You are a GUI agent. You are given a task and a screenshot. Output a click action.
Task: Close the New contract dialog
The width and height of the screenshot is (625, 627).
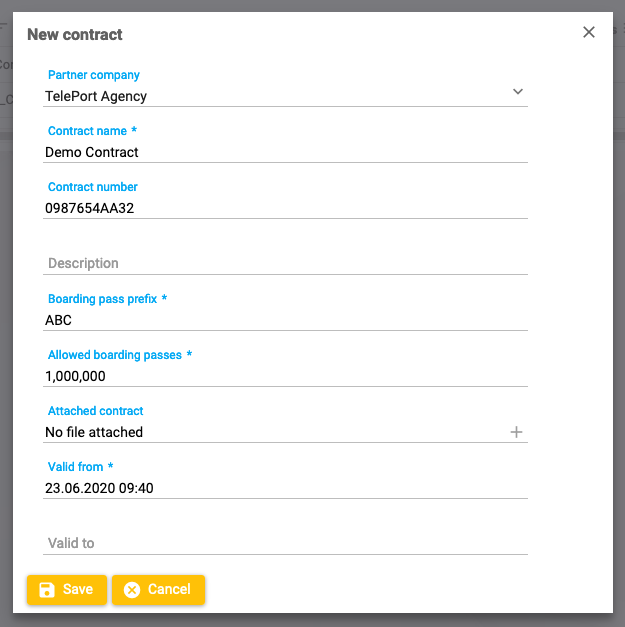[589, 32]
